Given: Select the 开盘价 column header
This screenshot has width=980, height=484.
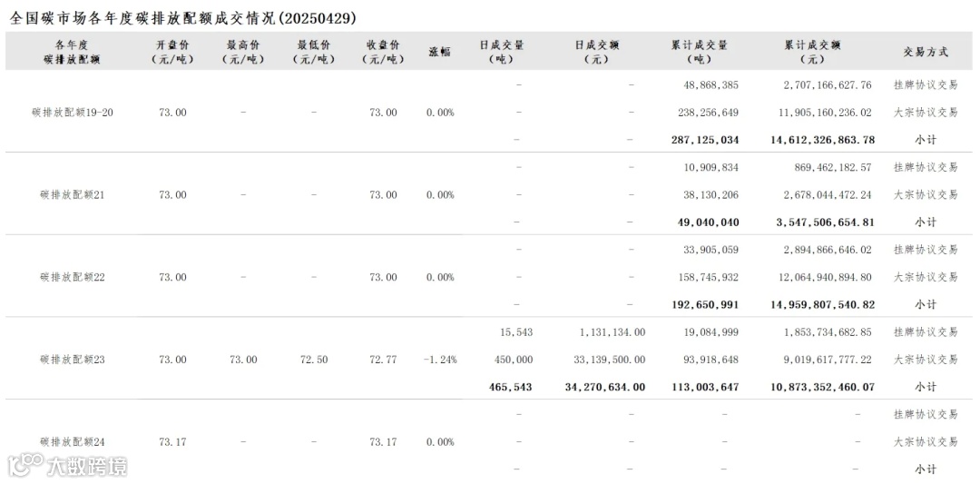Looking at the screenshot, I should click(172, 52).
